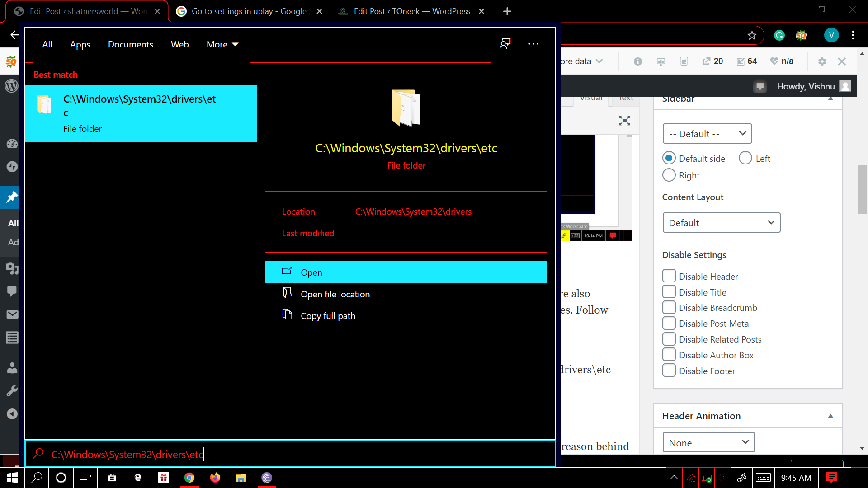Close the SEOquake bar
The height and width of the screenshot is (488, 868).
point(842,61)
